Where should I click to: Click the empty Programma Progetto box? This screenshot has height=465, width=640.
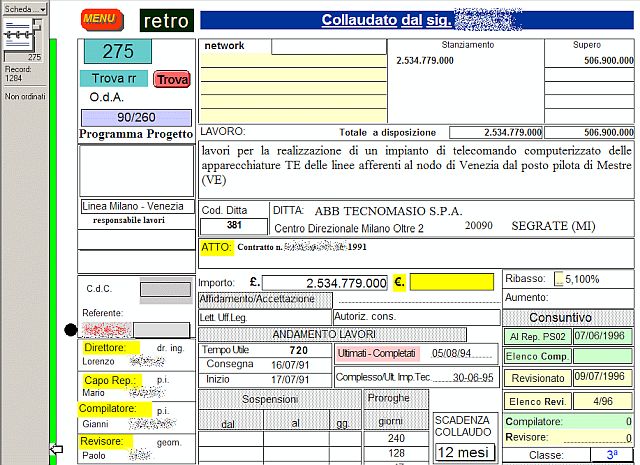click(x=137, y=171)
